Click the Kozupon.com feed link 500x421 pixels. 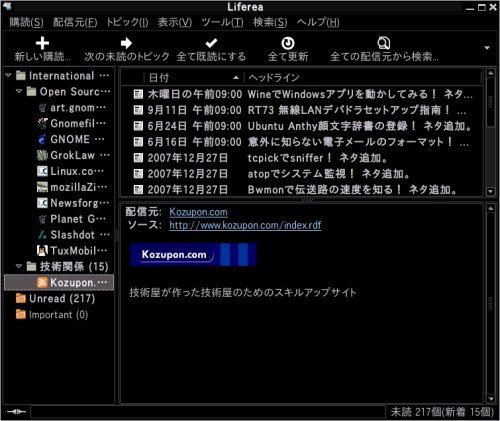pyautogui.click(x=198, y=212)
